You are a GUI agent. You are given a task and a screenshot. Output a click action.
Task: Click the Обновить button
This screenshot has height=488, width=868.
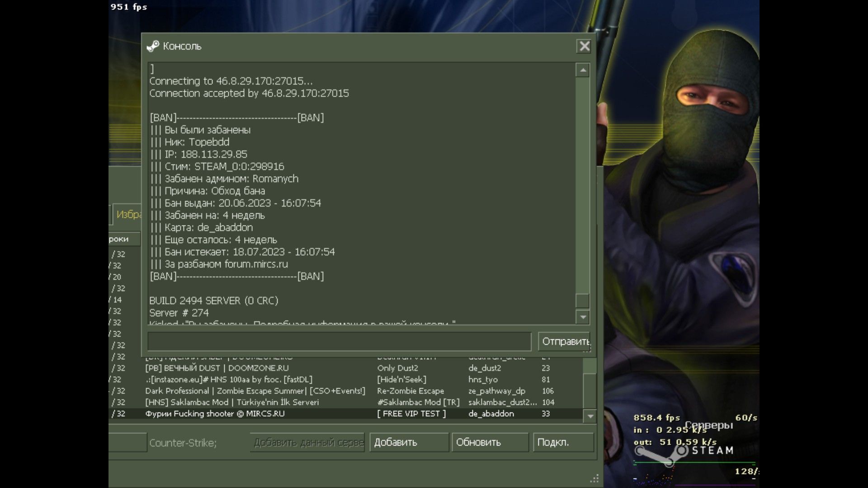click(490, 442)
